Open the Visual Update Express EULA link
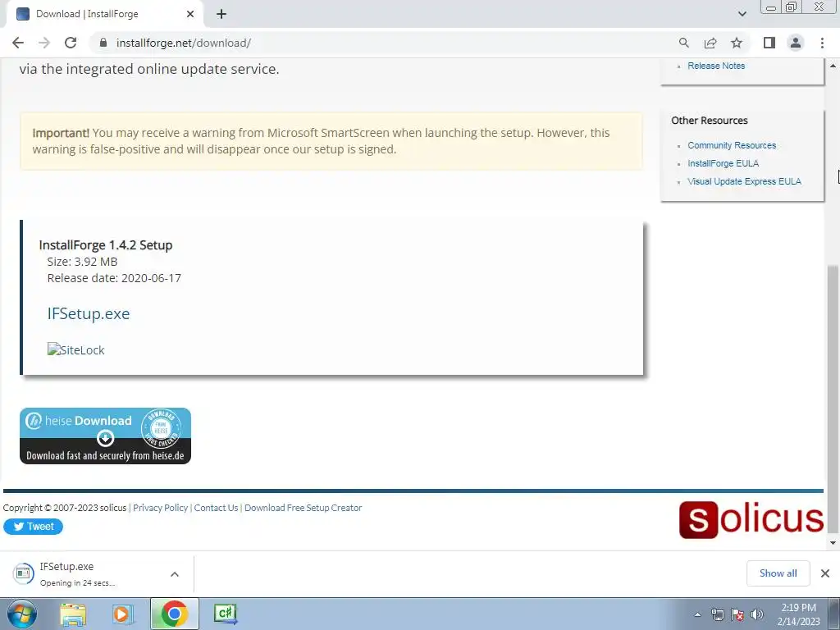840x630 pixels. click(x=744, y=181)
